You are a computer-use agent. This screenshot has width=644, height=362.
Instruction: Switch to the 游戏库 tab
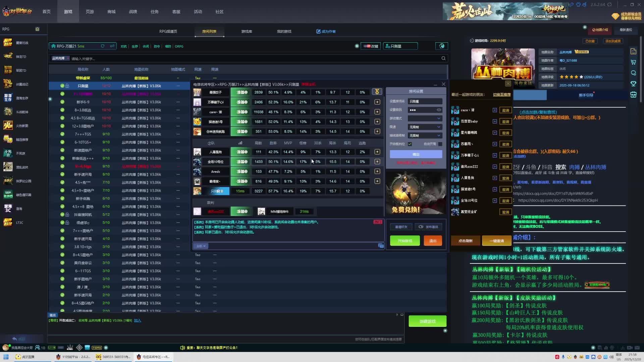coord(247,32)
